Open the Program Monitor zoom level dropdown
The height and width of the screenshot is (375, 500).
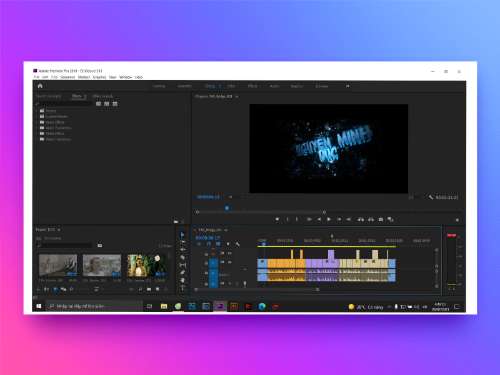231,197
